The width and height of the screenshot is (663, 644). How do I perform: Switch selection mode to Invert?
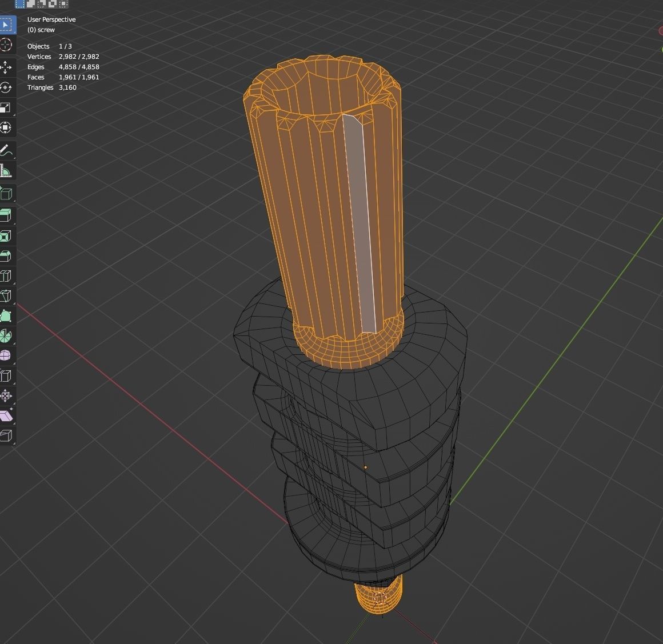tap(53, 4)
